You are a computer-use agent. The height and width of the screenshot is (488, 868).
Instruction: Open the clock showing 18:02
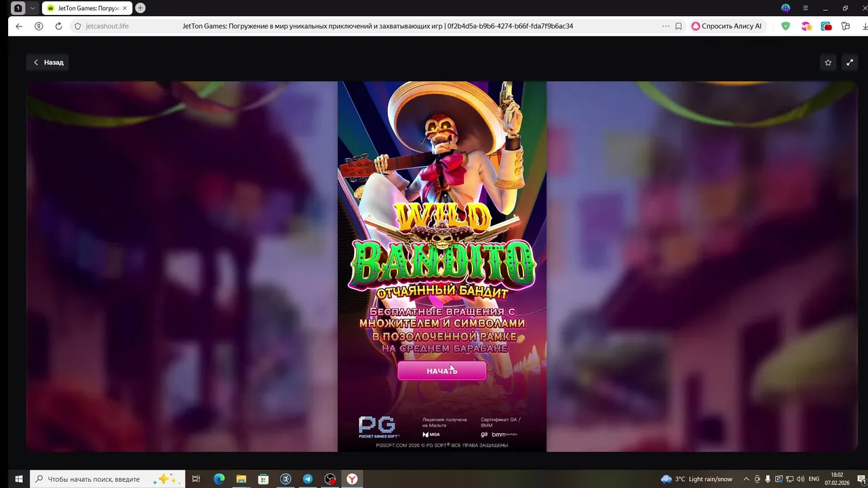837,479
